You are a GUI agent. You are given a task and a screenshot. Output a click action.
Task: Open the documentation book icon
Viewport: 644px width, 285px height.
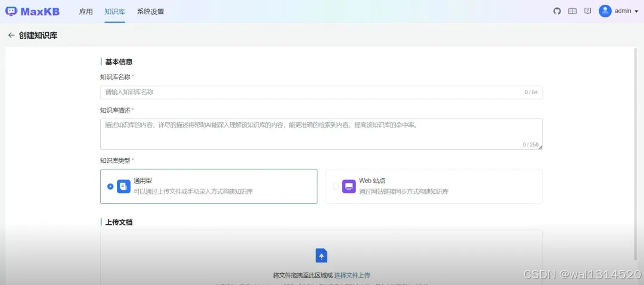(x=572, y=11)
